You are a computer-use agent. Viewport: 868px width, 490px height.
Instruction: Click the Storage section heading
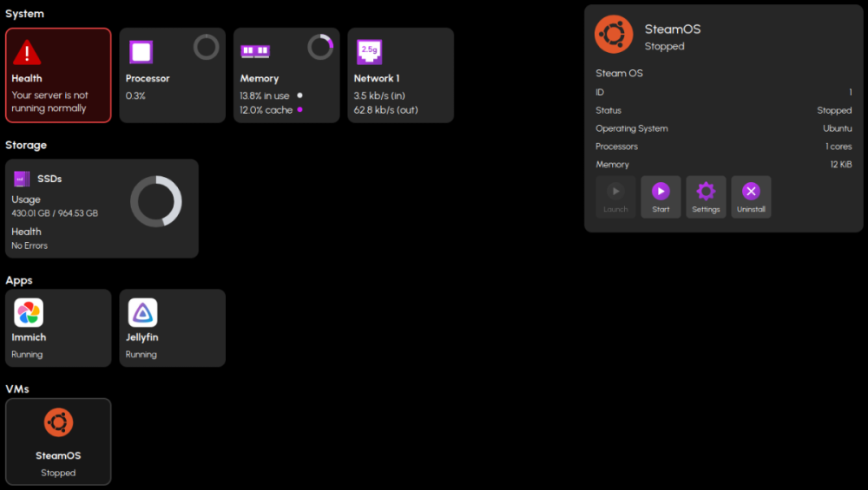[26, 145]
